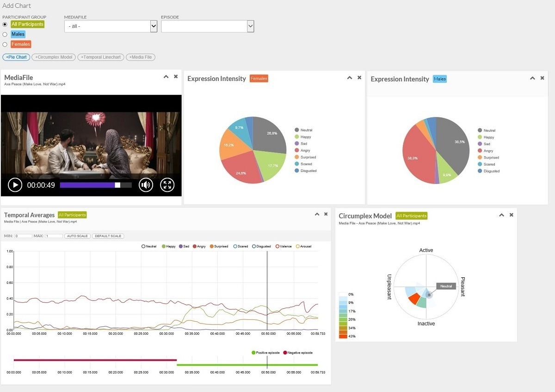The image size is (555, 392).
Task: Toggle the Valence series in the chart legend
Action: [284, 246]
